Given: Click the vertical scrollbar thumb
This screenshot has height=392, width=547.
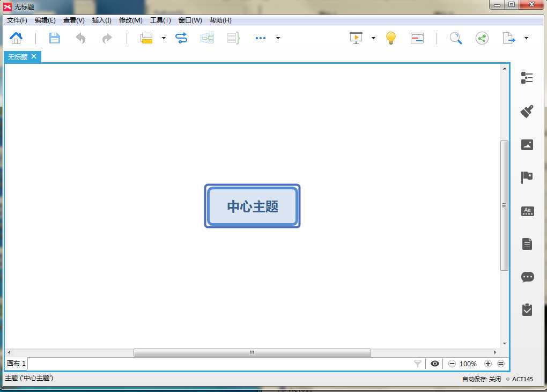Looking at the screenshot, I should coord(505,205).
